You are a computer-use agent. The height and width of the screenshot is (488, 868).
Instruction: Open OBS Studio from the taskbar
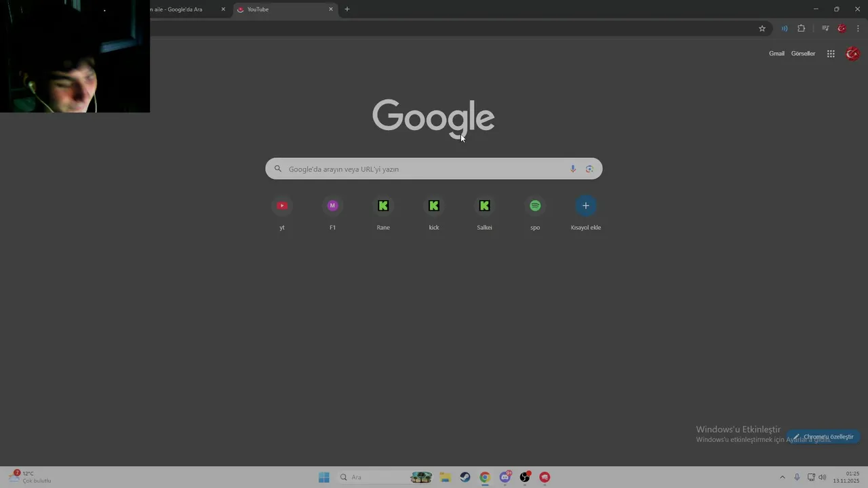pos(525,477)
